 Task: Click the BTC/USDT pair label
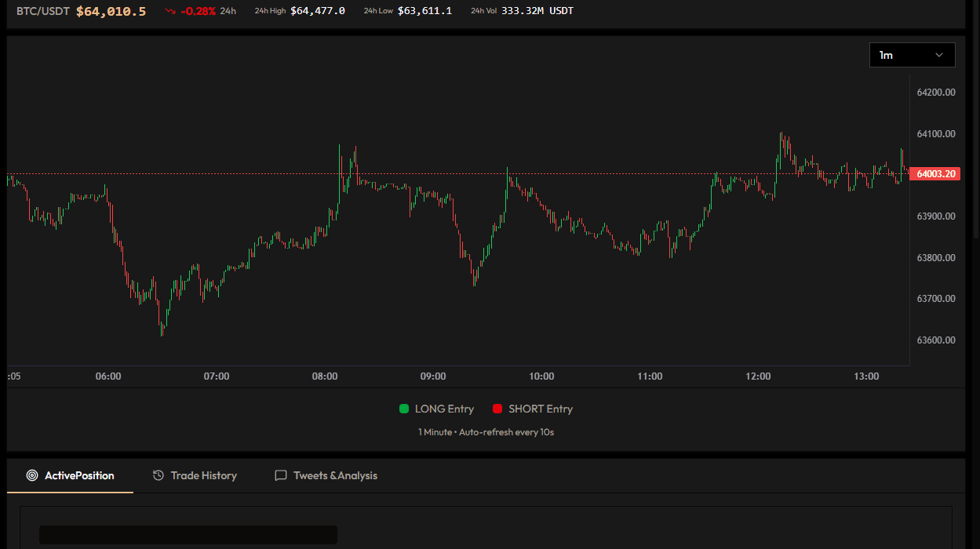click(43, 11)
